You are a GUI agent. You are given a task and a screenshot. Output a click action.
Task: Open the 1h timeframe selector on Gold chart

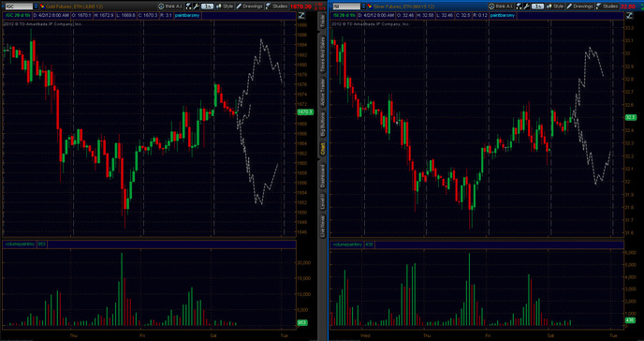pyautogui.click(x=207, y=7)
